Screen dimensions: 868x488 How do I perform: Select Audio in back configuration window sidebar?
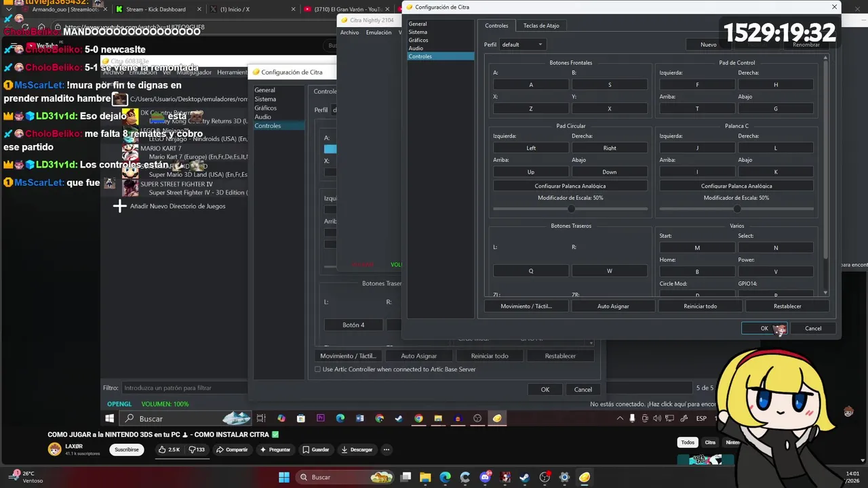pos(263,117)
